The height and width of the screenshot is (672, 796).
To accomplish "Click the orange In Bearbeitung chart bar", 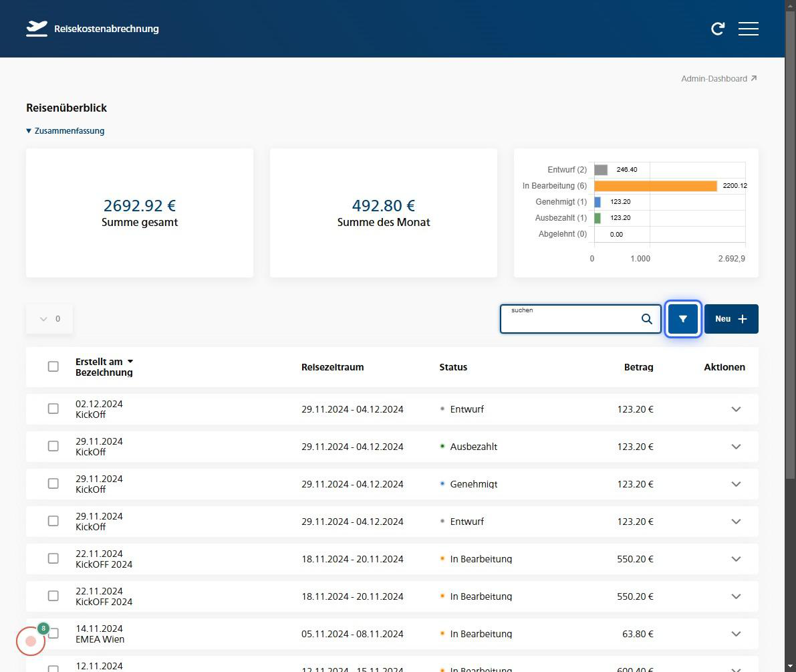I will click(655, 186).
